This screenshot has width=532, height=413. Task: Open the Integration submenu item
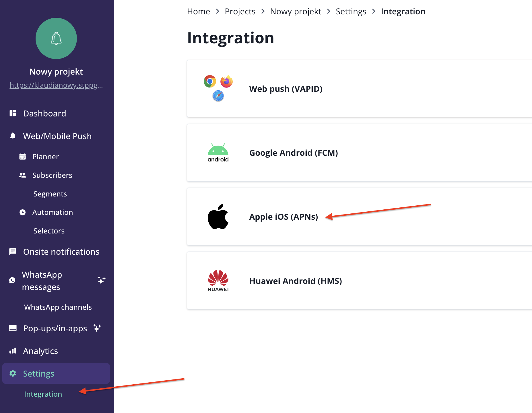click(x=43, y=394)
